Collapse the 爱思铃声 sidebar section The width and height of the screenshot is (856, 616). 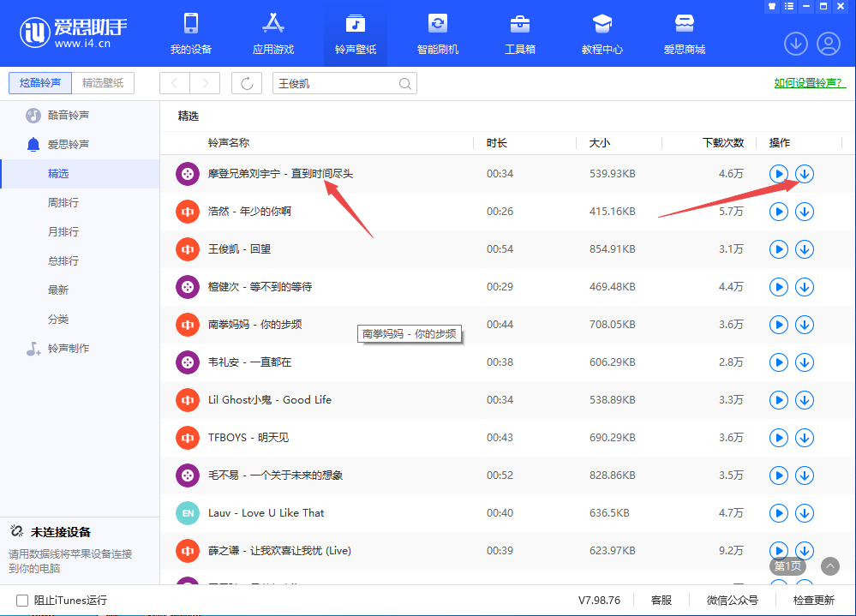click(x=68, y=144)
